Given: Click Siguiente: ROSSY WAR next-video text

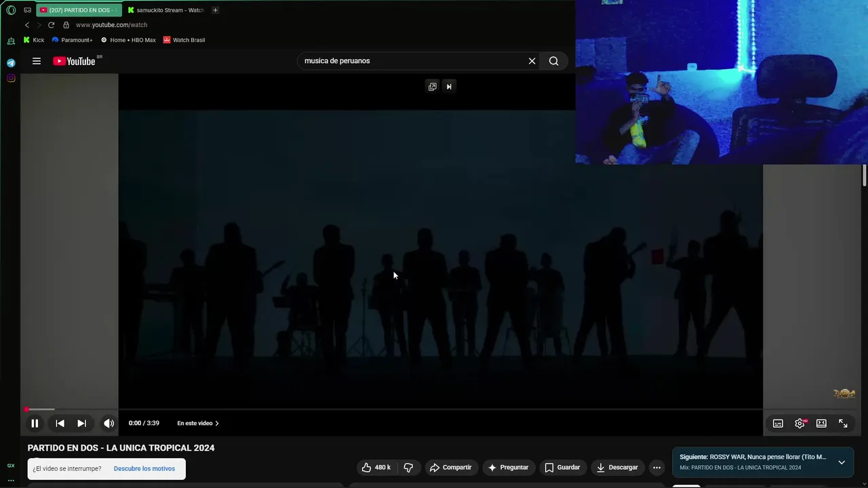Looking at the screenshot, I should (x=753, y=457).
